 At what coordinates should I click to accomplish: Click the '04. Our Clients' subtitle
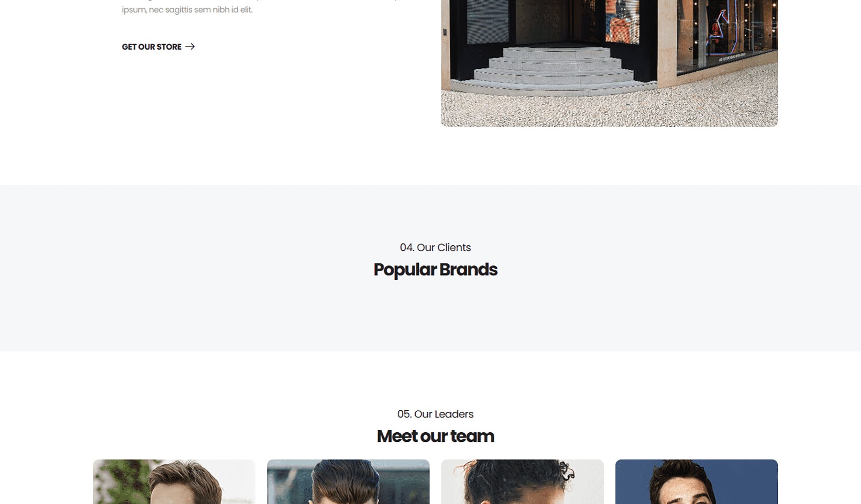435,247
